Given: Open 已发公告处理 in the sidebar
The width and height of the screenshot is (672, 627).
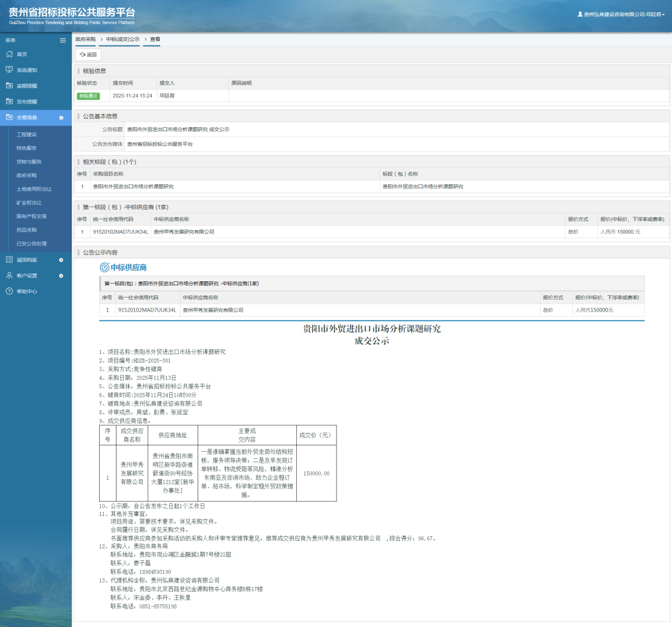Looking at the screenshot, I should (31, 244).
